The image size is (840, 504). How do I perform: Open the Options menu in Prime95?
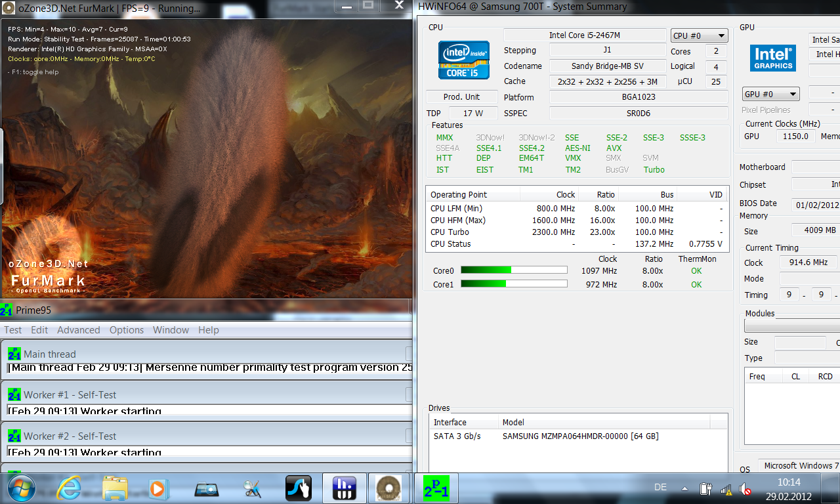pos(127,330)
